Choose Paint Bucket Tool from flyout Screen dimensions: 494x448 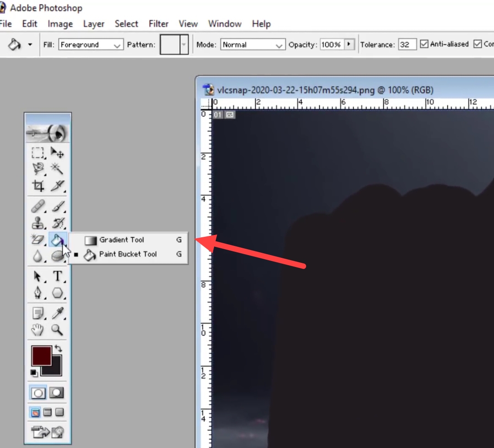(x=128, y=254)
